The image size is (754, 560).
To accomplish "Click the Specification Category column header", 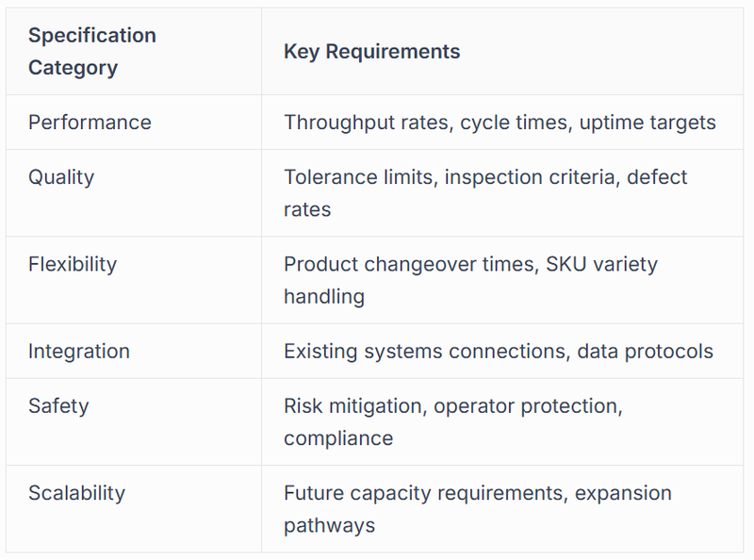I will coord(92,52).
